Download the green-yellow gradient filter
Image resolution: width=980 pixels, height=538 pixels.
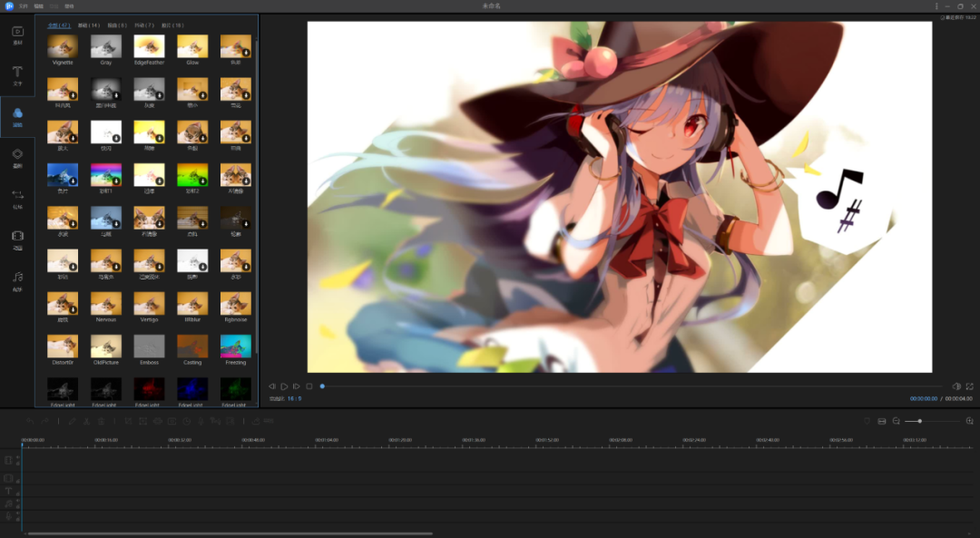(203, 181)
